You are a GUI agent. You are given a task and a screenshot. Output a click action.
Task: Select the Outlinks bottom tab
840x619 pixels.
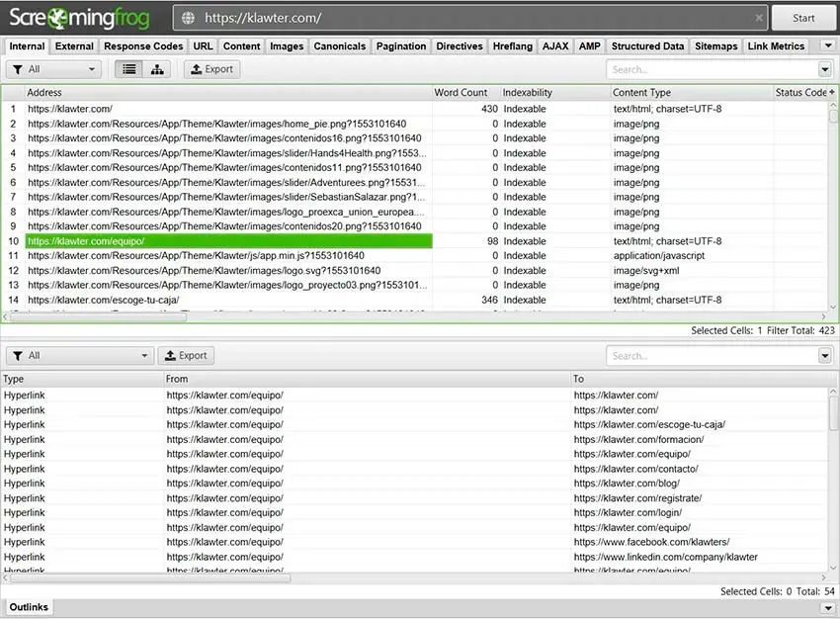pos(29,607)
